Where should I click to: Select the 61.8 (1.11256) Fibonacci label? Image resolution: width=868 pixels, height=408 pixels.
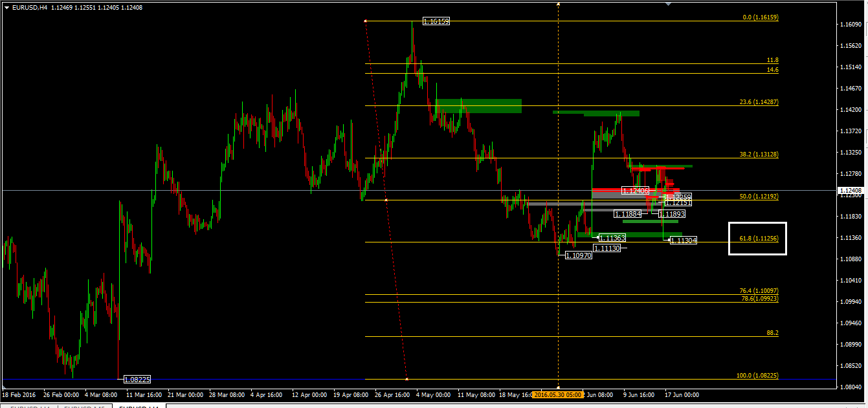tap(759, 239)
